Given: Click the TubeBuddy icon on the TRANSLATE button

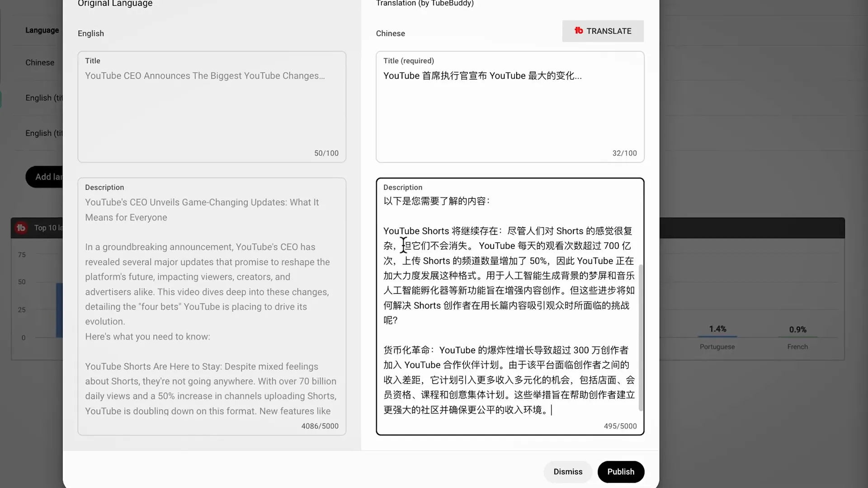Looking at the screenshot, I should (579, 31).
